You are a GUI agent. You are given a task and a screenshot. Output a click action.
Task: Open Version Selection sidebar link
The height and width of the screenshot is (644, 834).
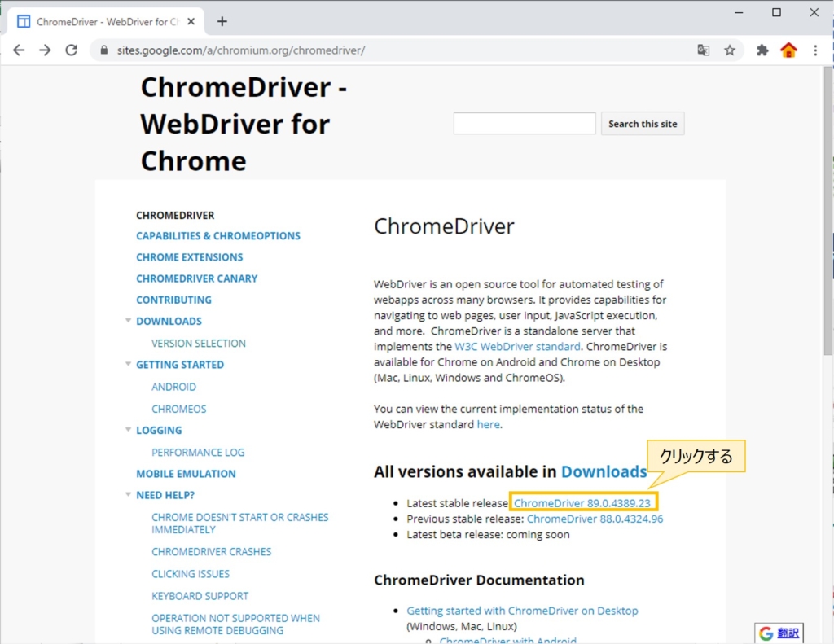[199, 344]
